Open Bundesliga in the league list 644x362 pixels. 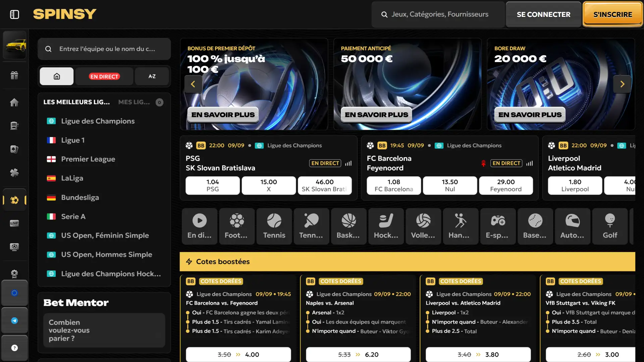tap(104, 197)
